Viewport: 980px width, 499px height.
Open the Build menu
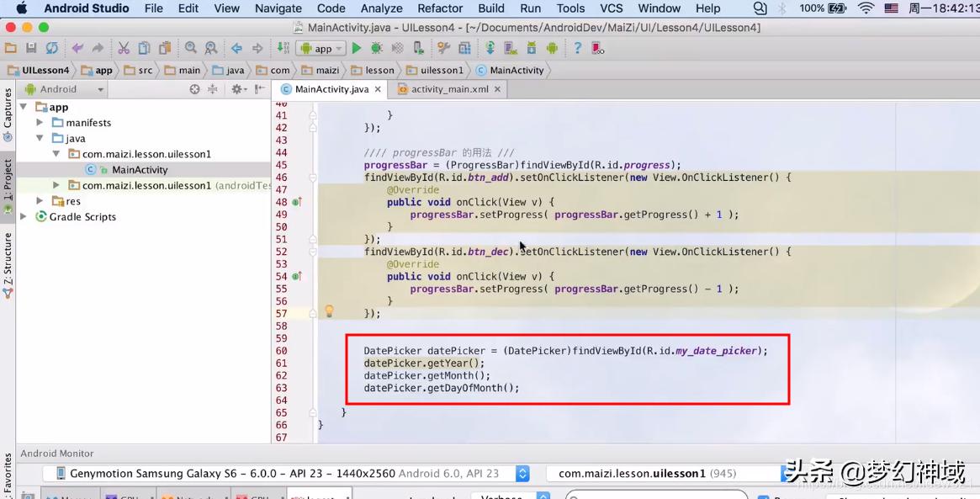[491, 8]
